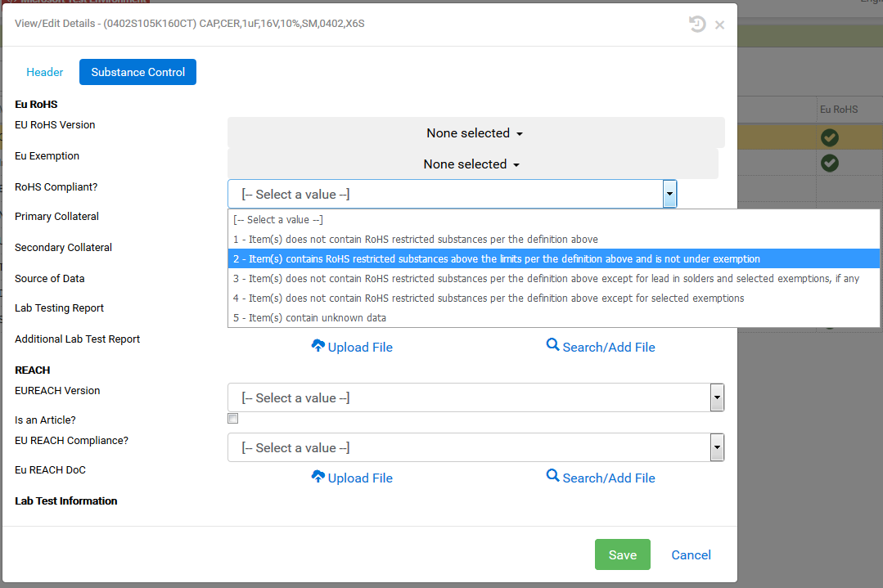Close the View/Edit Details dialog
The height and width of the screenshot is (588, 883).
click(x=719, y=25)
